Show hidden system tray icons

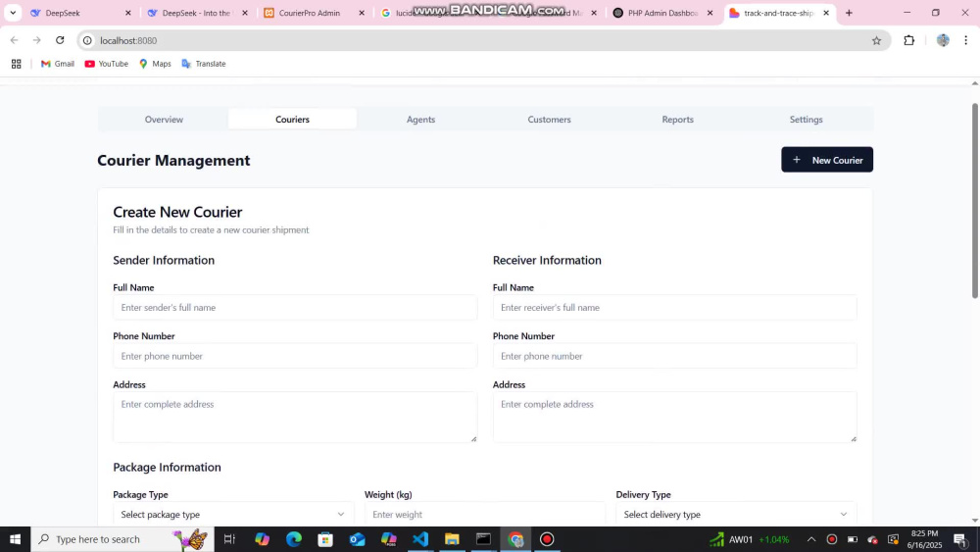point(811,539)
